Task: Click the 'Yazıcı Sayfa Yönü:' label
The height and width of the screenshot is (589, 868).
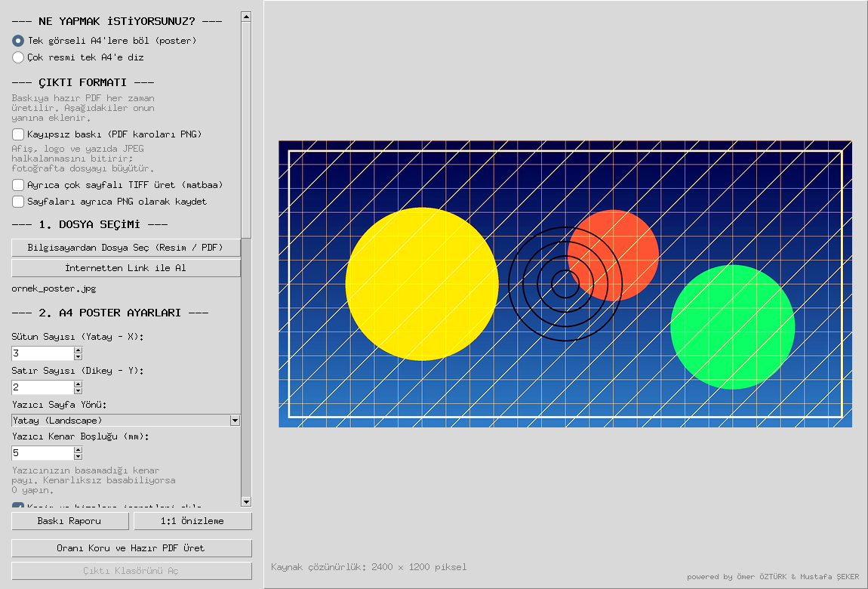Action: [59, 404]
